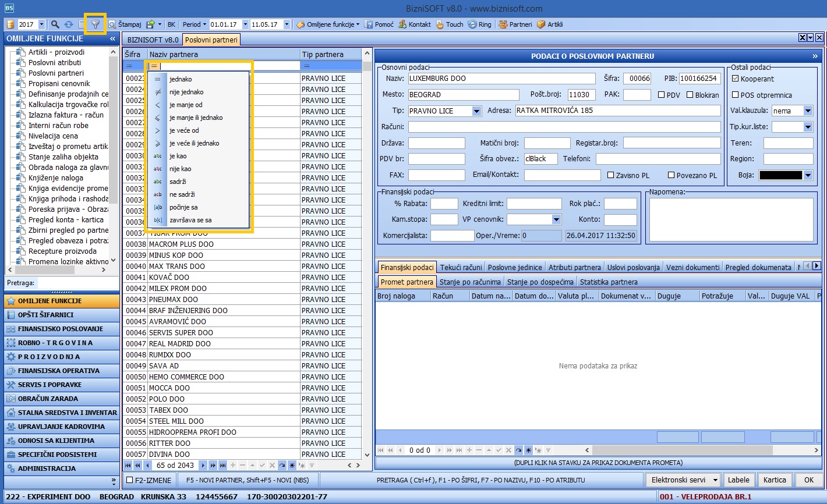Toggle the Kooperant checkbox
Viewport: 827px width, 504px height.
(736, 79)
